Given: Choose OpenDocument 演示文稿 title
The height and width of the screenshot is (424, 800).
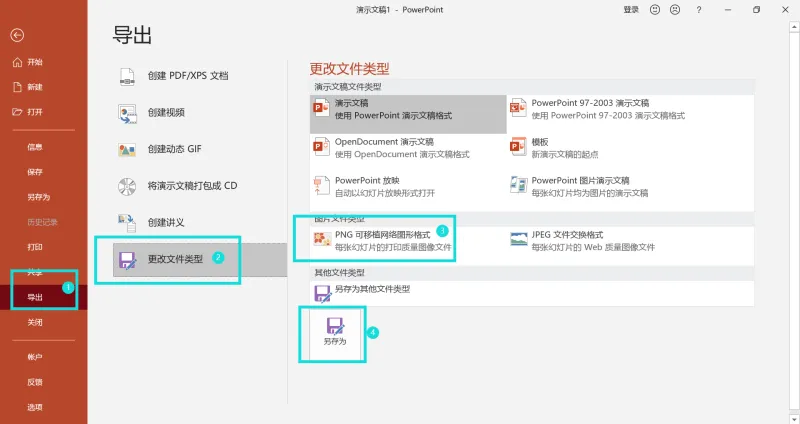Looking at the screenshot, I should pos(384,142).
